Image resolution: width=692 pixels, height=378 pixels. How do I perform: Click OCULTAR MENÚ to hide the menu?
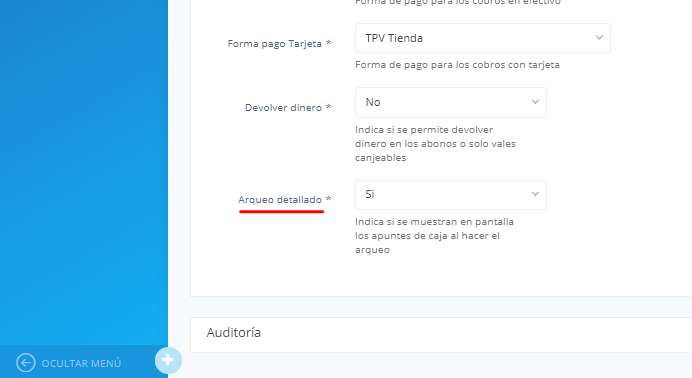pos(81,363)
